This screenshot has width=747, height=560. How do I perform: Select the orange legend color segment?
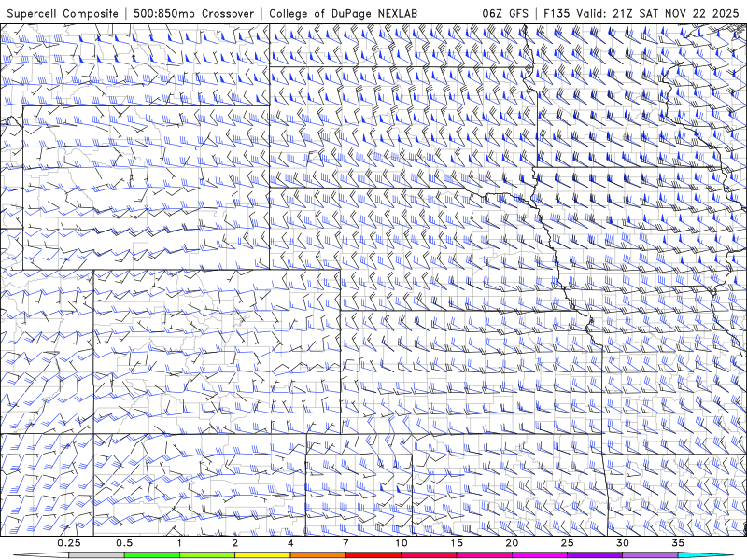pos(317,555)
